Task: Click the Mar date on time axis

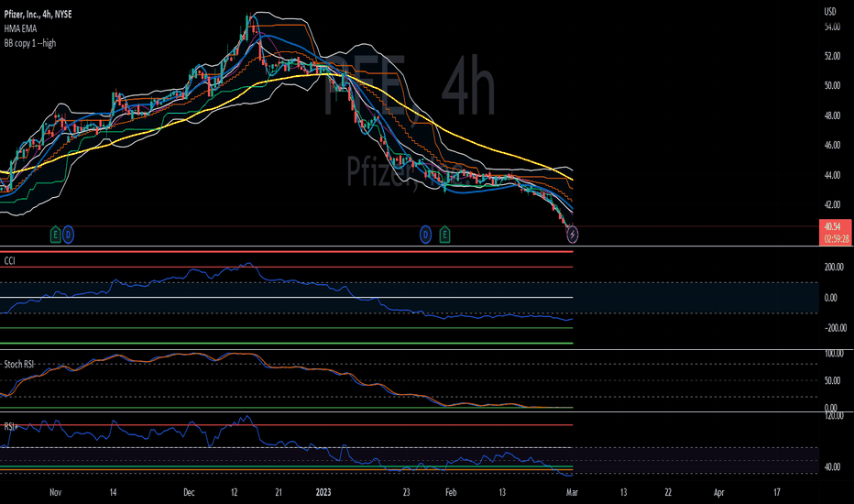Action: coord(572,493)
